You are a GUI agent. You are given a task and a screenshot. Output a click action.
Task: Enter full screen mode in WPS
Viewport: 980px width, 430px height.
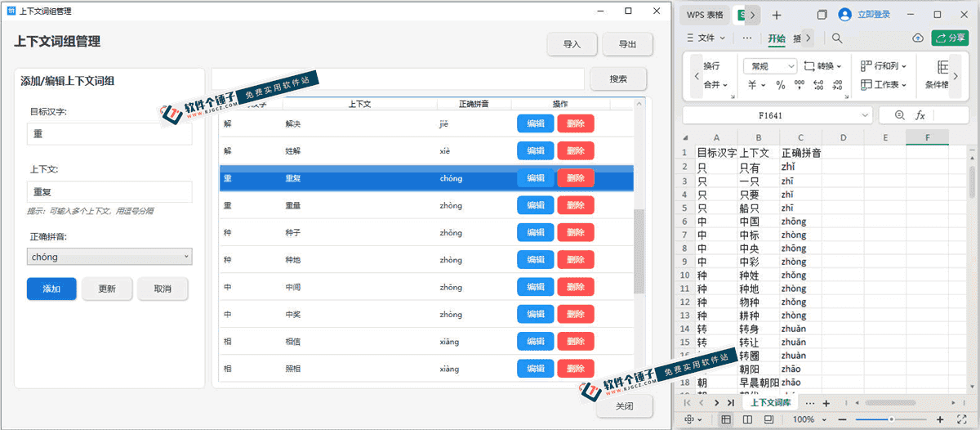coord(960,419)
